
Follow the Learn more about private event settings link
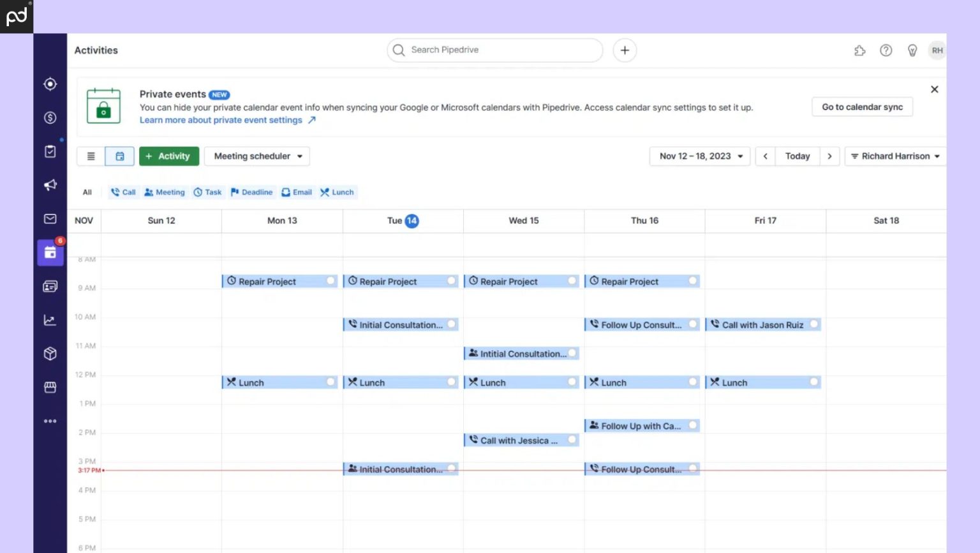point(221,120)
